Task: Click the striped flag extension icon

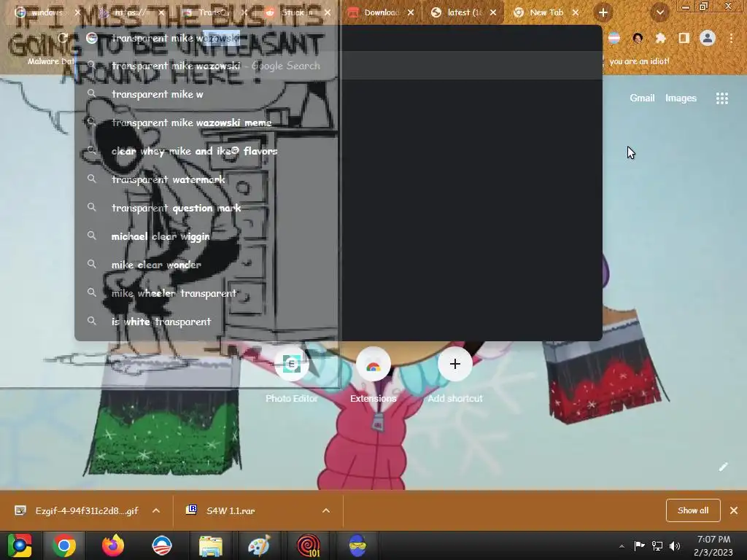Action: pos(614,38)
